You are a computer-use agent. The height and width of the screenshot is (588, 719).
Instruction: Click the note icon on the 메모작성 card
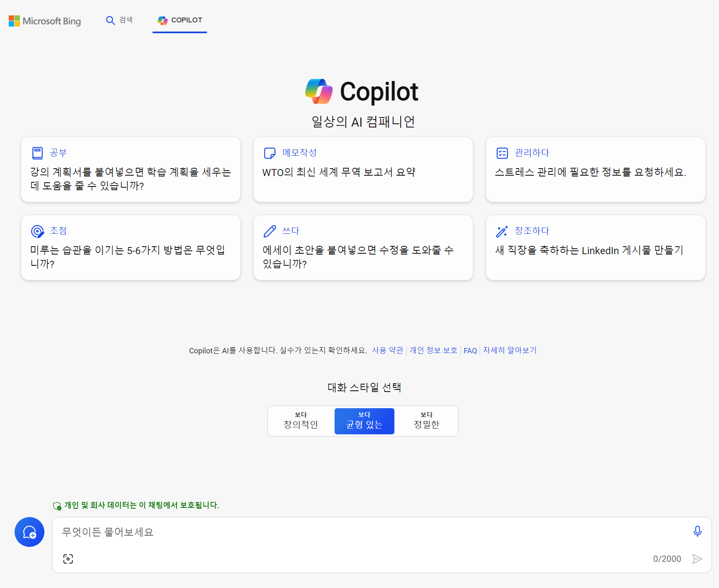tap(270, 153)
